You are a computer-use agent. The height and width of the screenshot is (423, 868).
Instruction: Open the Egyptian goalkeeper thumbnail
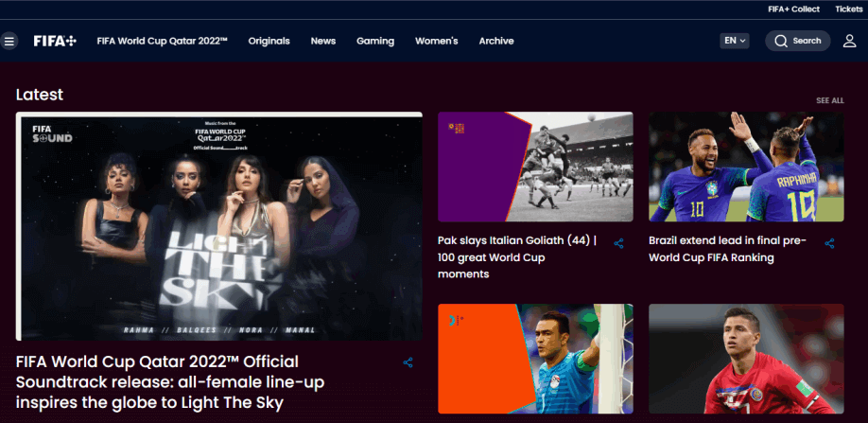tap(535, 359)
